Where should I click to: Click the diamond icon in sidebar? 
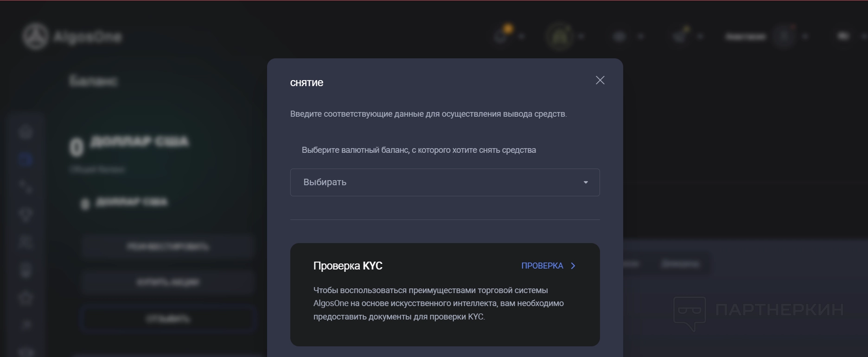pos(26,214)
